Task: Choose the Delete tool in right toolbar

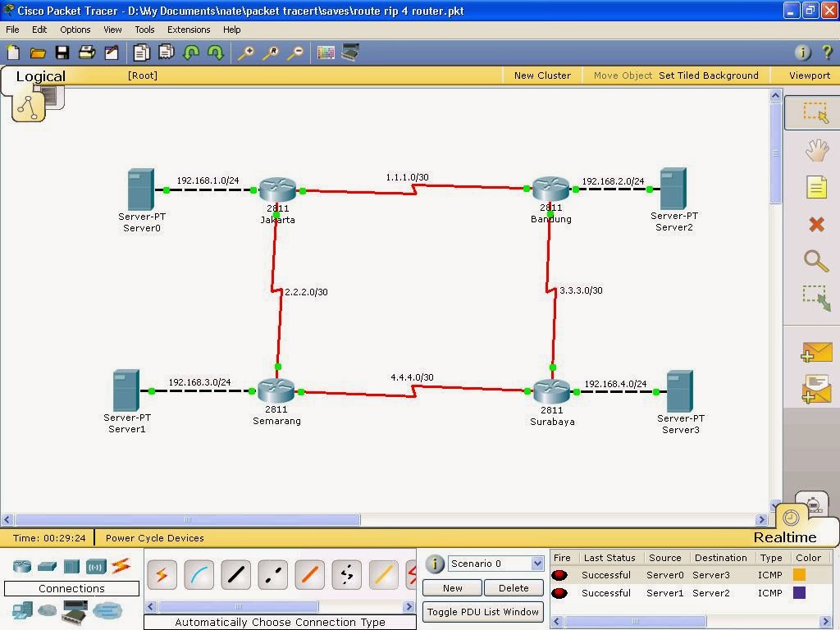Action: 817,224
